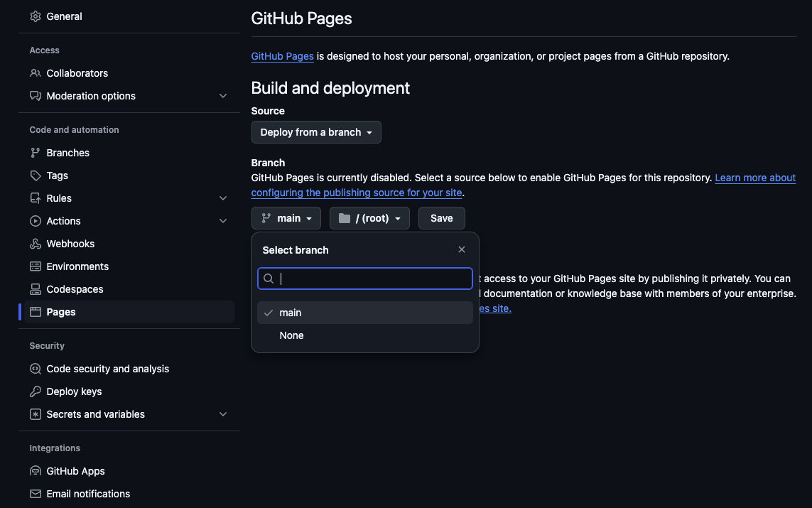Select None in branch list
812x508 pixels.
coord(365,335)
